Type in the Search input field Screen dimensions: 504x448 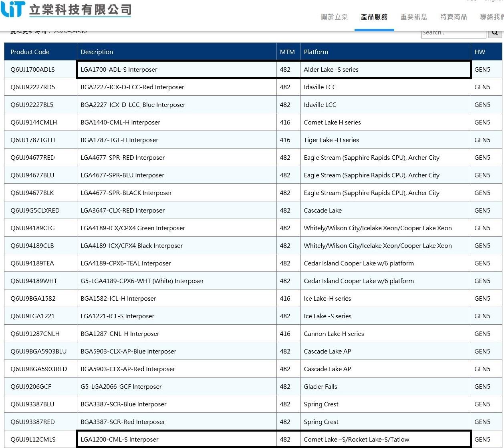click(x=453, y=33)
